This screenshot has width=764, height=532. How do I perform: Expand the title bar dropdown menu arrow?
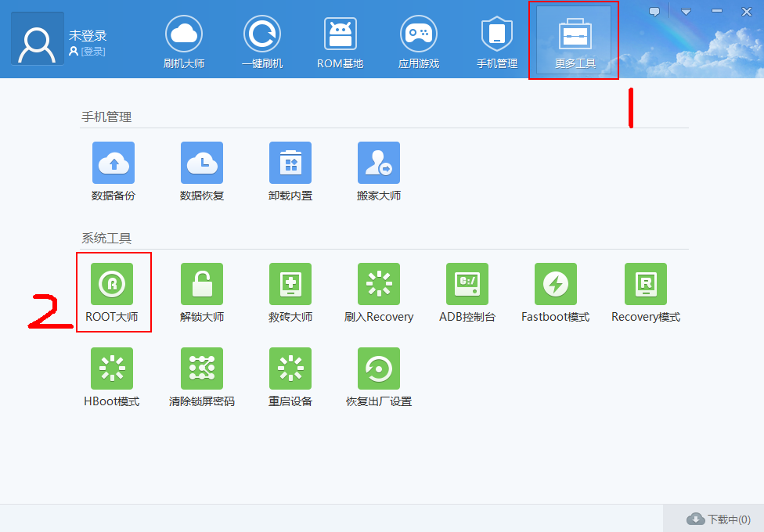pos(686,12)
